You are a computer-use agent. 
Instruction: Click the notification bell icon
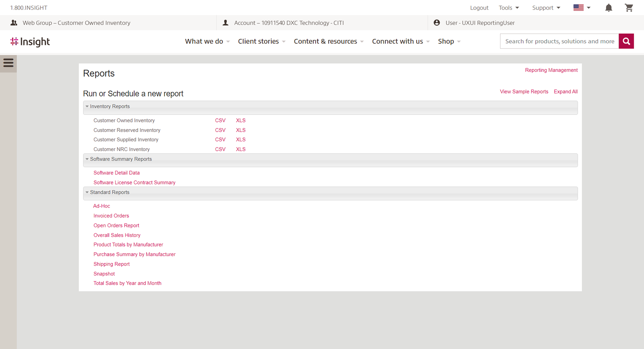608,8
